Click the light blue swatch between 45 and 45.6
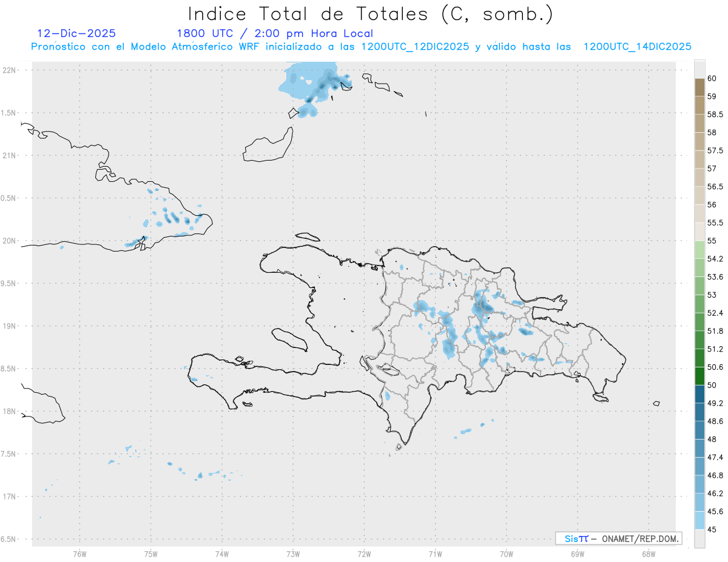728x562 pixels. (699, 520)
